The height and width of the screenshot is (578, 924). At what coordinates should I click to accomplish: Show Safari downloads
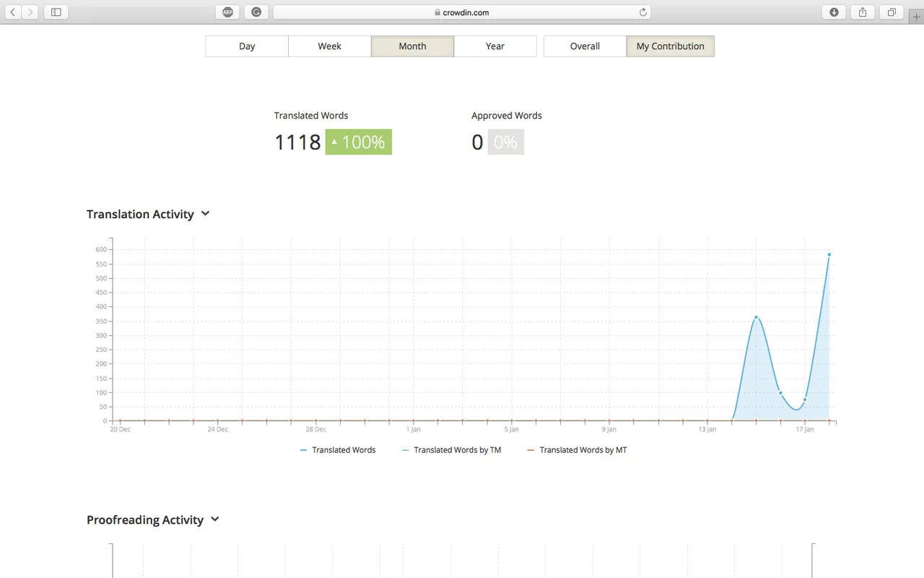(834, 12)
